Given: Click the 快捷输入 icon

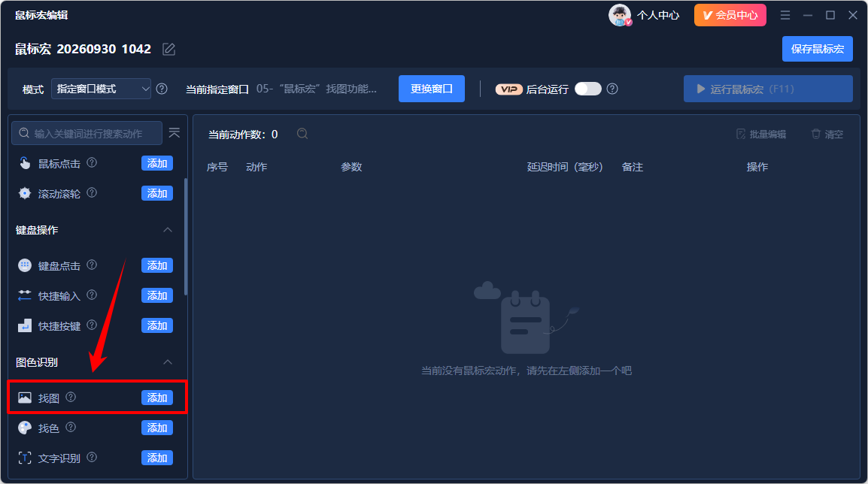Looking at the screenshot, I should pyautogui.click(x=25, y=295).
